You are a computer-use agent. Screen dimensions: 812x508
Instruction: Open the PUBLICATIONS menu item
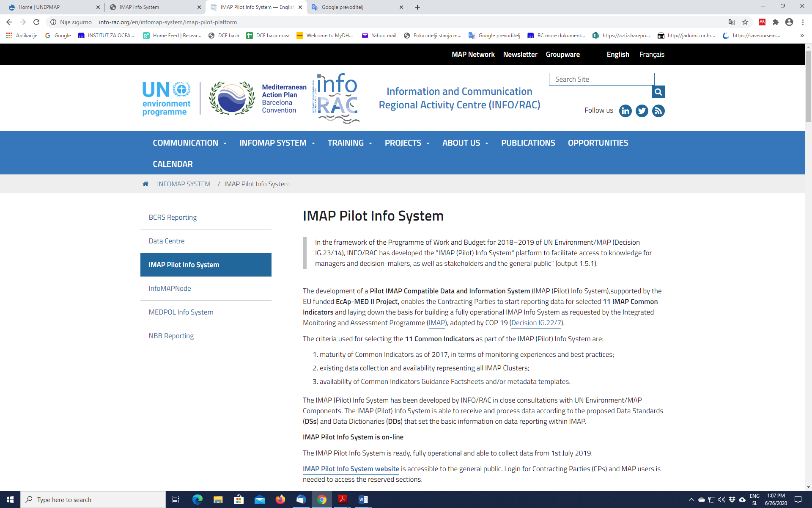pyautogui.click(x=528, y=143)
